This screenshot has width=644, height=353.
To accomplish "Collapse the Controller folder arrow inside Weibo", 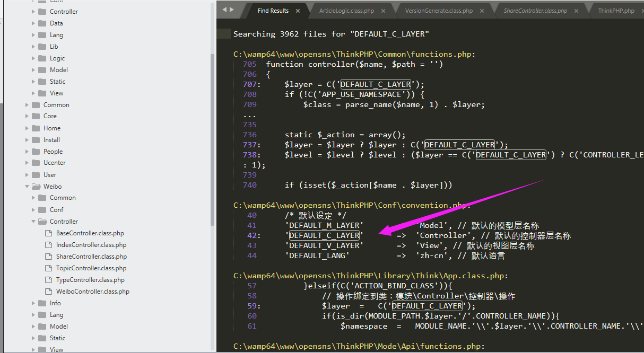I will pos(33,222).
